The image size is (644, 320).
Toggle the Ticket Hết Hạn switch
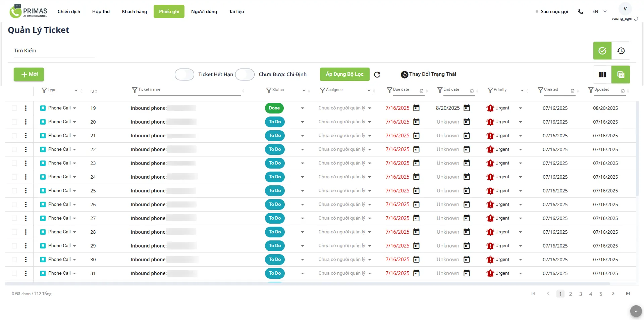click(184, 75)
